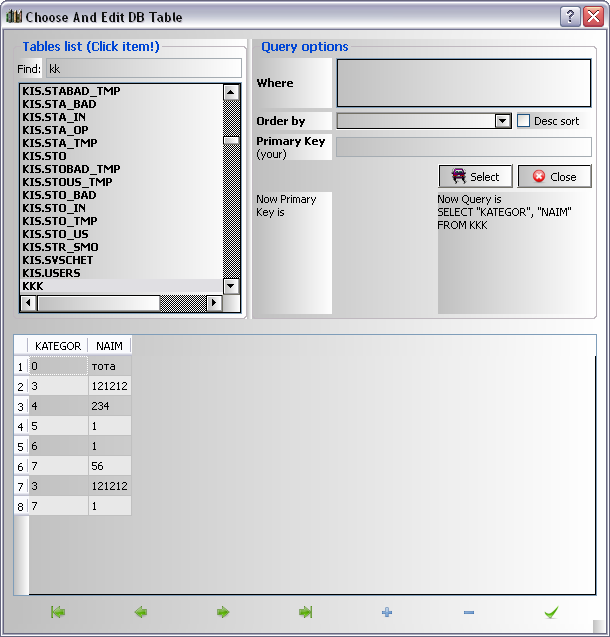Click tables list scroll left arrow
Viewport: 610px width, 637px height.
pos(28,303)
